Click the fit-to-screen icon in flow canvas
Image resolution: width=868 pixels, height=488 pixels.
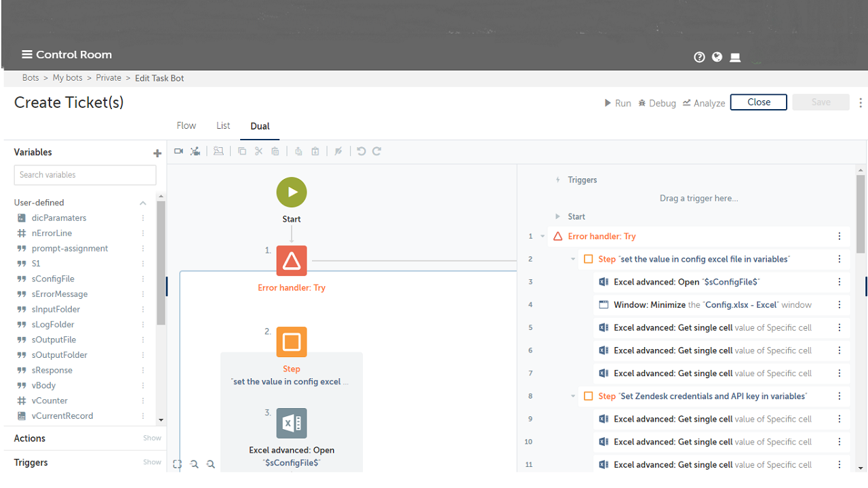(178, 464)
